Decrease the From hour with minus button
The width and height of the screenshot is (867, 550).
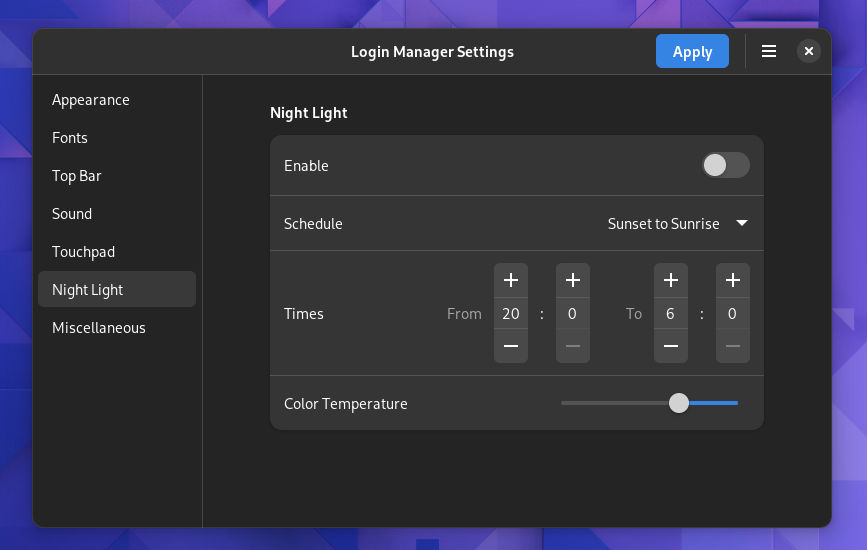coord(511,346)
